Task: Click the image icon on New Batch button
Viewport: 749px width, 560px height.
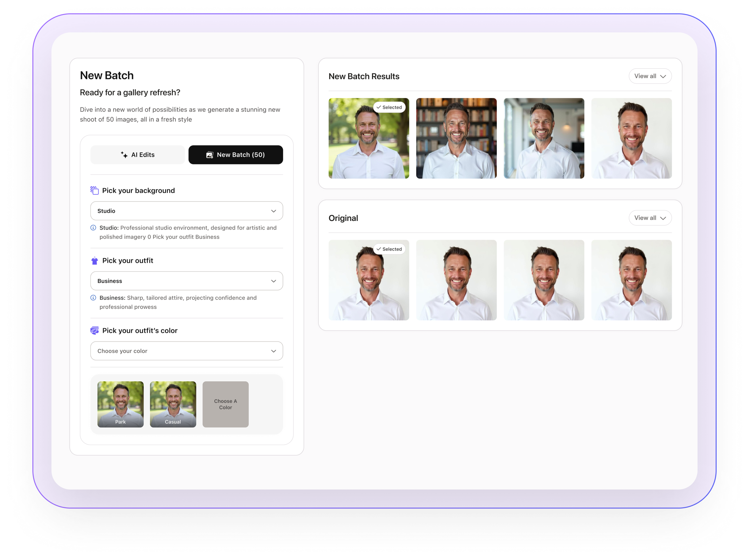Action: tap(210, 155)
